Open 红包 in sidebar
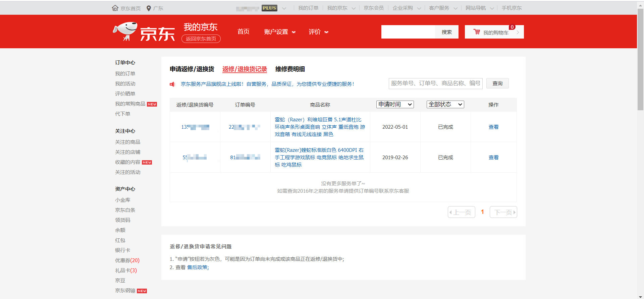Viewport: 644px width, 299px height. click(120, 240)
